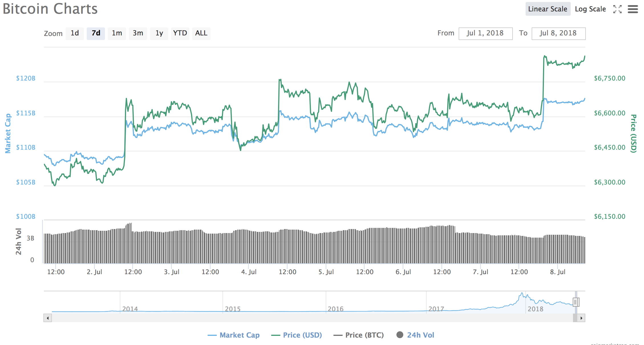Click the Bitcoin Charts heading
This screenshot has width=644, height=345.
click(x=50, y=9)
